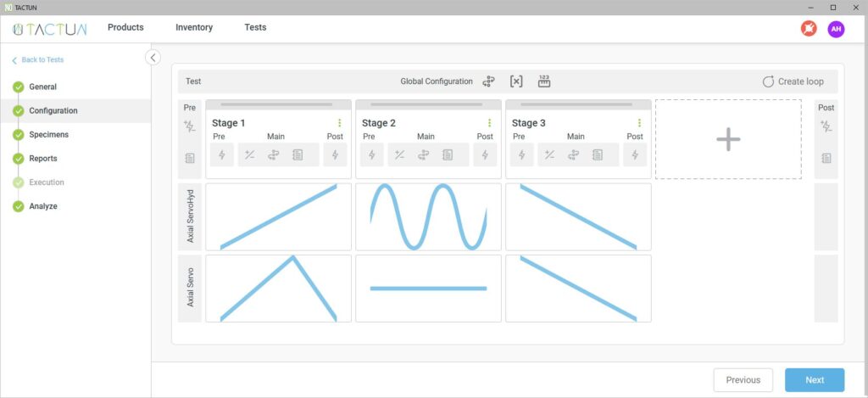Select Stage 2 Axial ServoHyd sine waveform
This screenshot has height=398, width=868.
428,216
